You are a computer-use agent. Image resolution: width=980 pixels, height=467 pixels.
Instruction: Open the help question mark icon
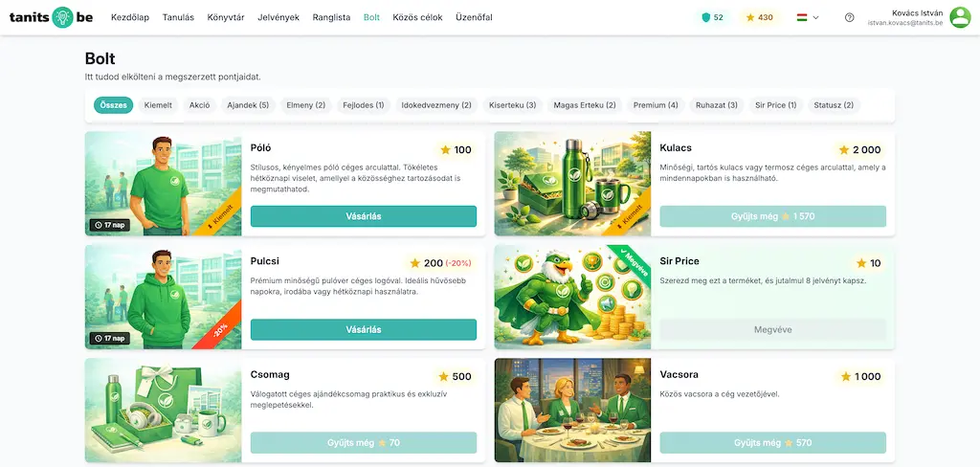(x=850, y=17)
